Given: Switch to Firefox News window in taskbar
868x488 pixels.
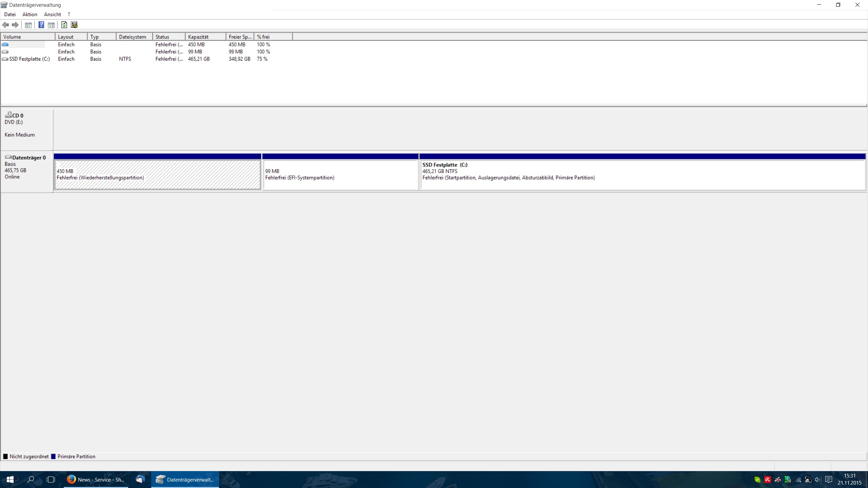Looking at the screenshot, I should click(x=96, y=480).
